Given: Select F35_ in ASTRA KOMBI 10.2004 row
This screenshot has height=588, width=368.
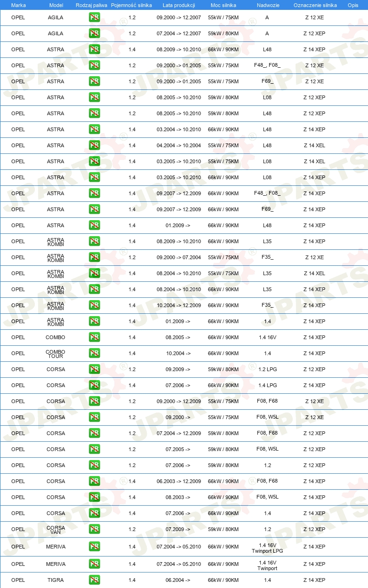Looking at the screenshot, I should [267, 305].
